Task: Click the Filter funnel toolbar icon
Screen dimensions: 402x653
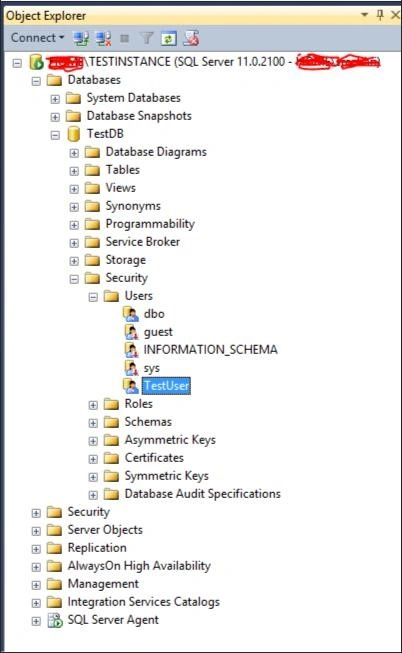Action: click(146, 38)
